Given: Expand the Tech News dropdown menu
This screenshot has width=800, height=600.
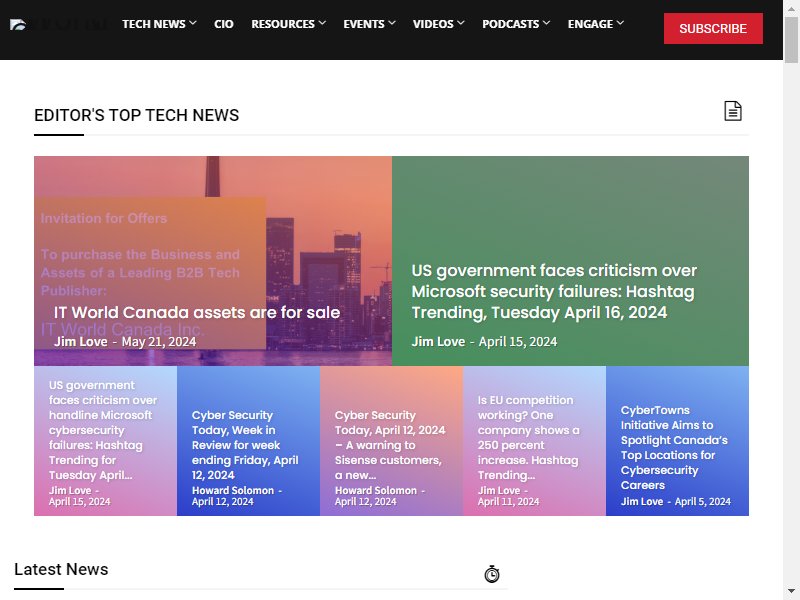Looking at the screenshot, I should 159,24.
